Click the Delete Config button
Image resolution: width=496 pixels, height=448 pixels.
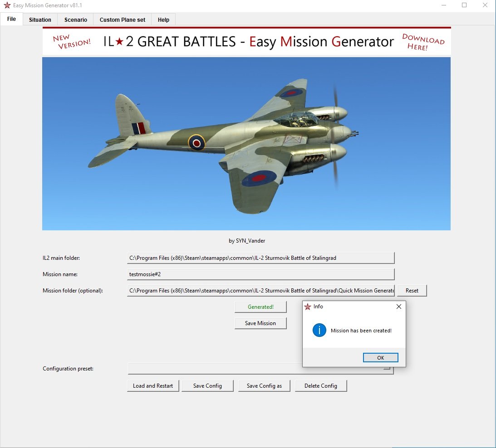321,386
